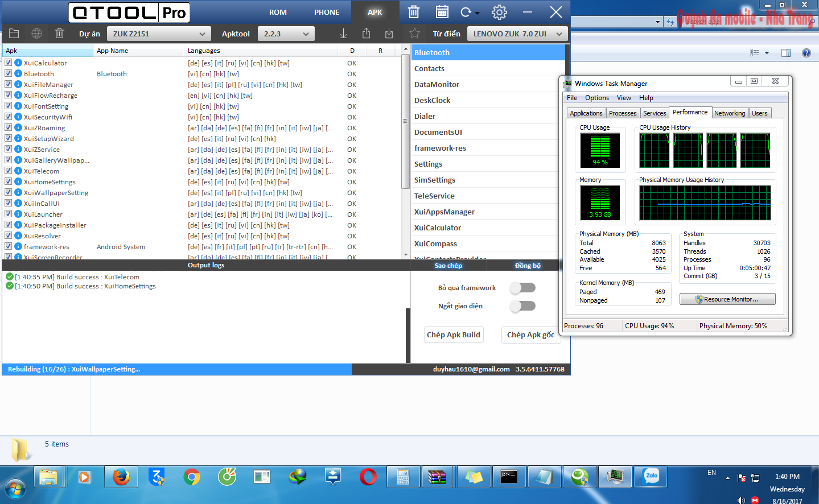Click the globe icon in QTool toolbar
The image size is (819, 504).
pos(37,34)
